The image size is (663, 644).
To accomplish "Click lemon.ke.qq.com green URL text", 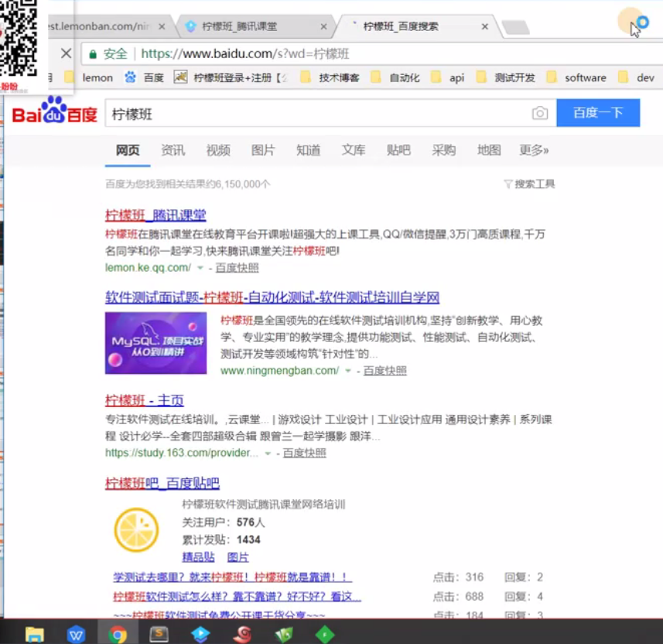I will pyautogui.click(x=148, y=268).
